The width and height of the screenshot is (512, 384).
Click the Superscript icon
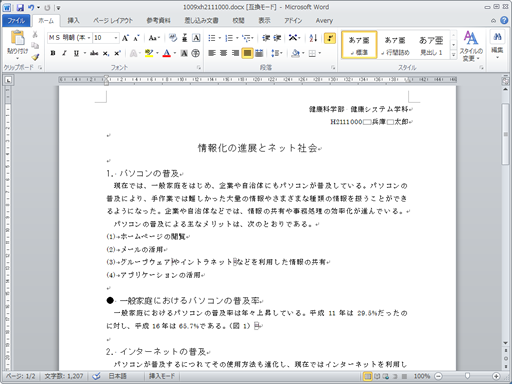(117, 53)
